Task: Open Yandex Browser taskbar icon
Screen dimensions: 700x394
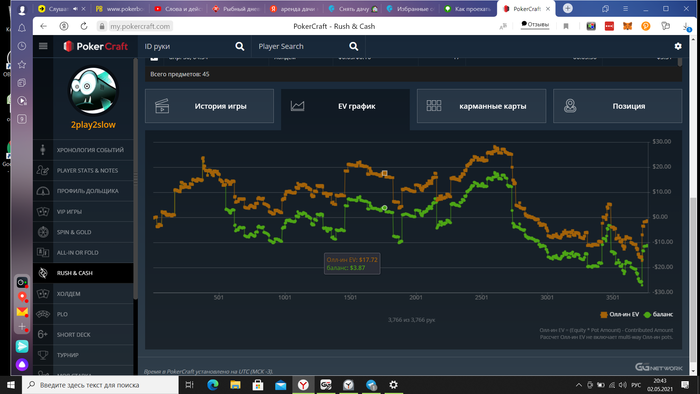Action: tap(303, 385)
